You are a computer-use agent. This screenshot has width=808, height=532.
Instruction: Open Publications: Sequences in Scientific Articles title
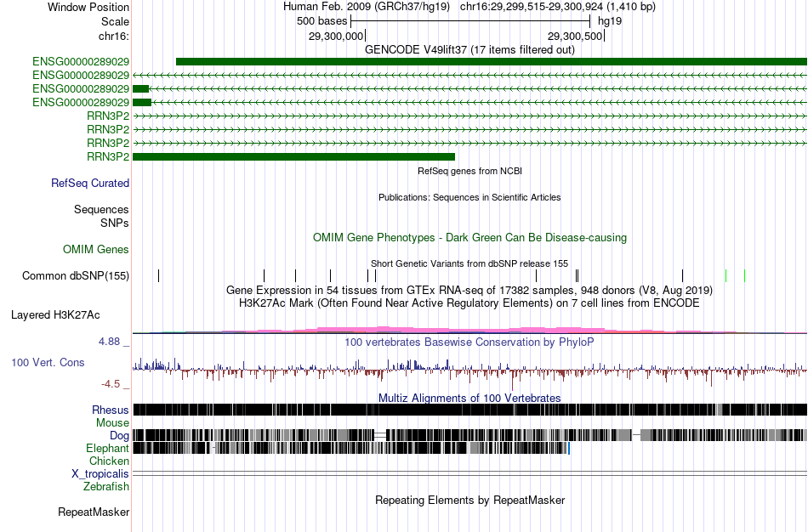click(469, 197)
